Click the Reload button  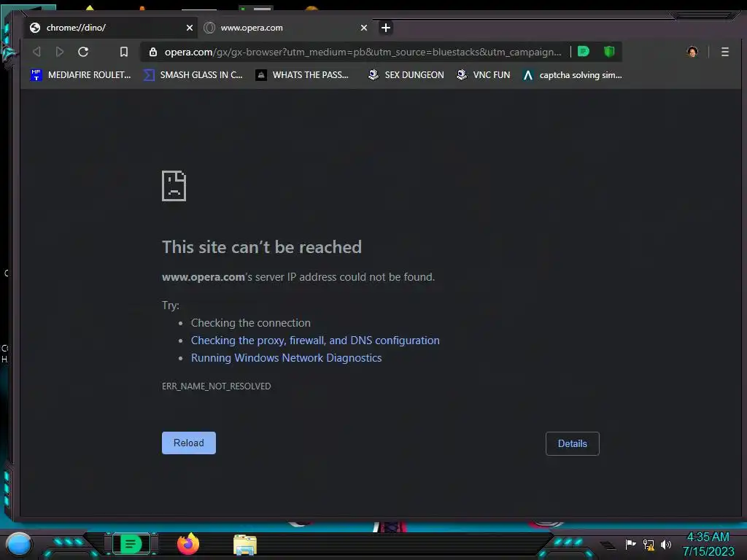(189, 443)
